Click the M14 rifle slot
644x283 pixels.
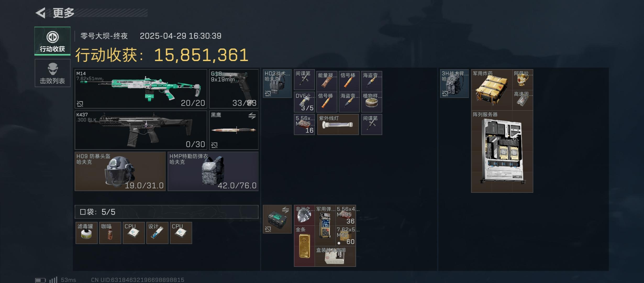141,89
